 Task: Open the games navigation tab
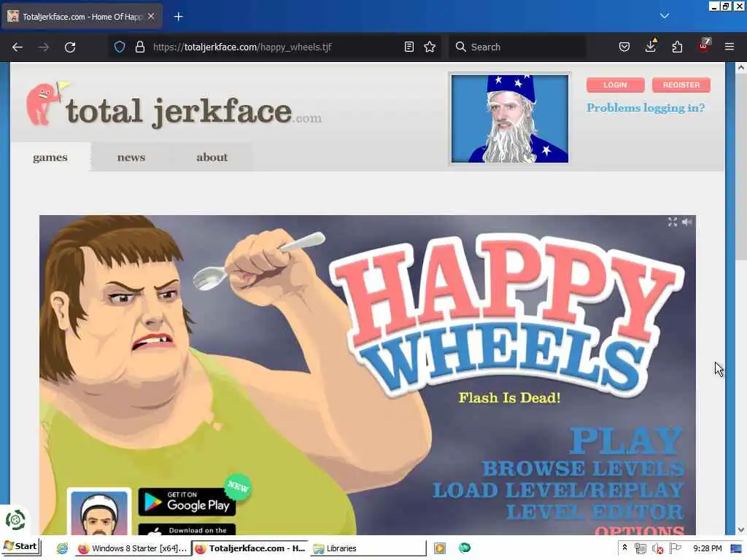[50, 157]
